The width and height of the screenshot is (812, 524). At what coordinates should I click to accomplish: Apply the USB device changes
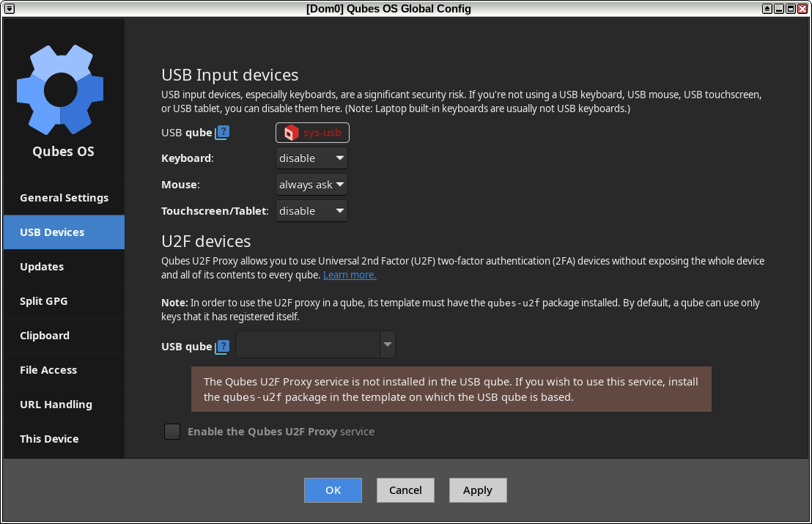[478, 490]
